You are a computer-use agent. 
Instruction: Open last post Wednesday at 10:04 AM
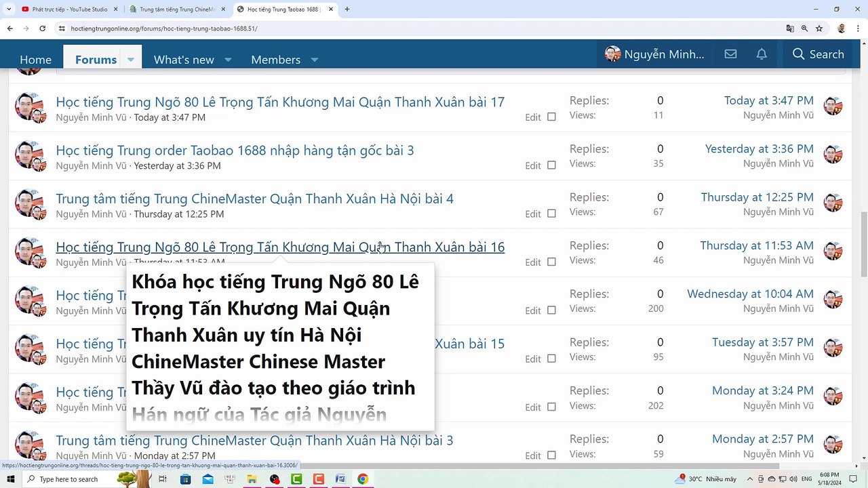point(750,293)
